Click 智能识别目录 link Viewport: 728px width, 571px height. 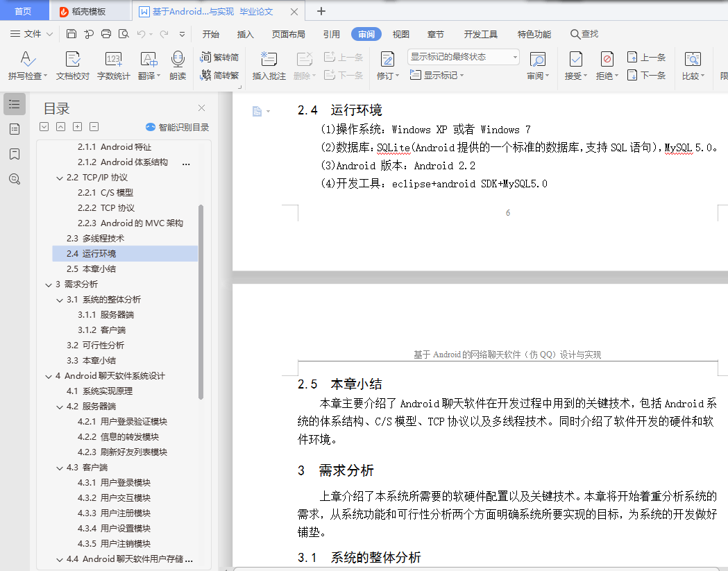coord(177,127)
